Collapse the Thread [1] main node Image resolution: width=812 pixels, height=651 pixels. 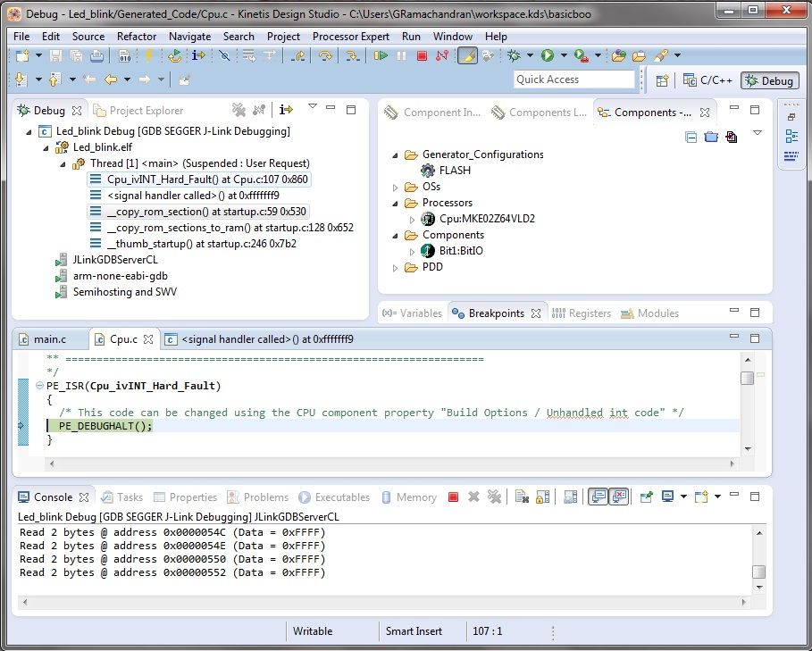[x=63, y=164]
